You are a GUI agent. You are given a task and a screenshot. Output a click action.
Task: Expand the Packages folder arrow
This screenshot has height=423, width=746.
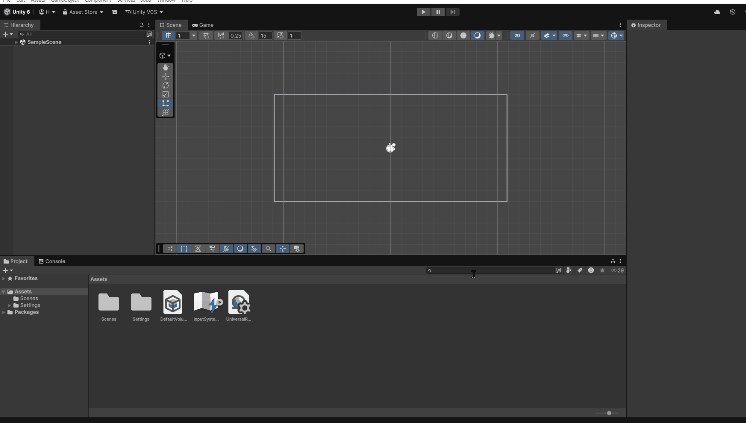[x=4, y=312]
